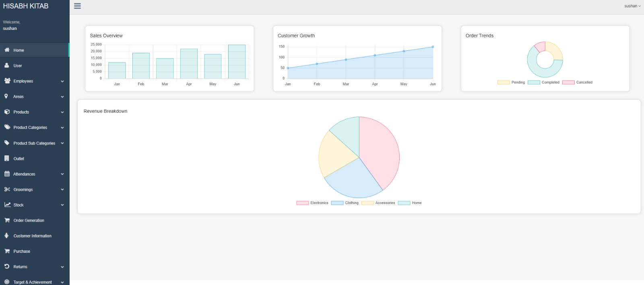Screen dimensions: 644x285
Task: Click the User person icon
Action: click(x=7, y=65)
